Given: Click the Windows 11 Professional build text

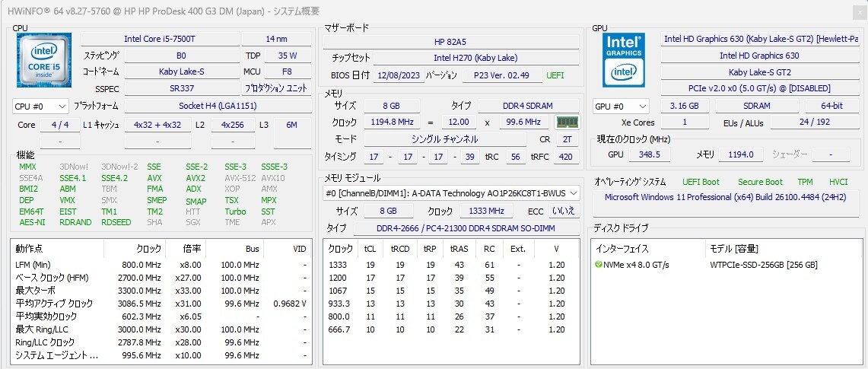Looking at the screenshot, I should pos(725,197).
